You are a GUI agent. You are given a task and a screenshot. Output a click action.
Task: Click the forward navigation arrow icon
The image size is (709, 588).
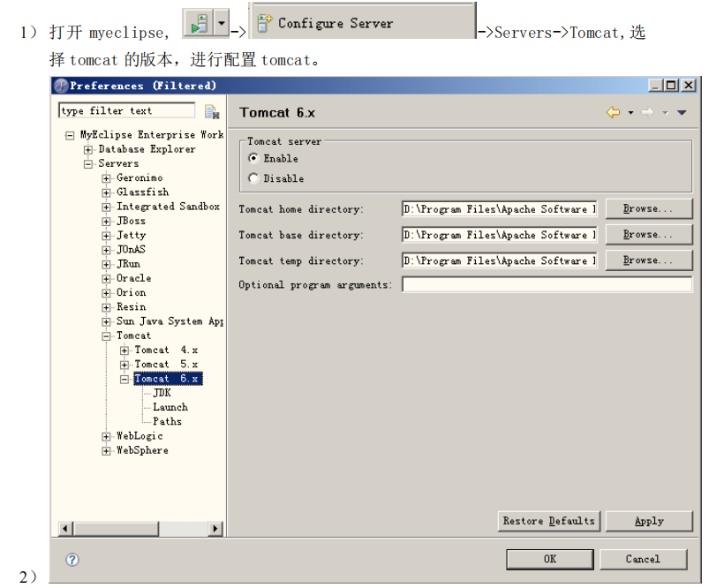(647, 112)
